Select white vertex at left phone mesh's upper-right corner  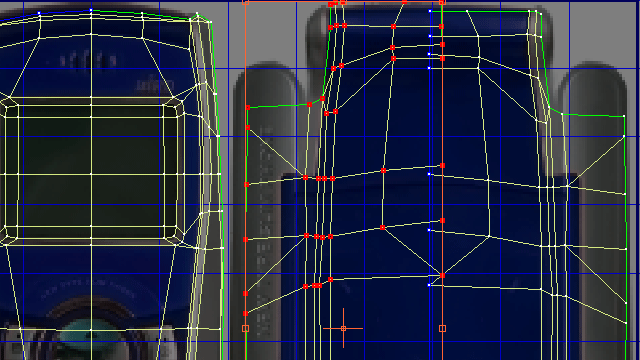click(197, 14)
